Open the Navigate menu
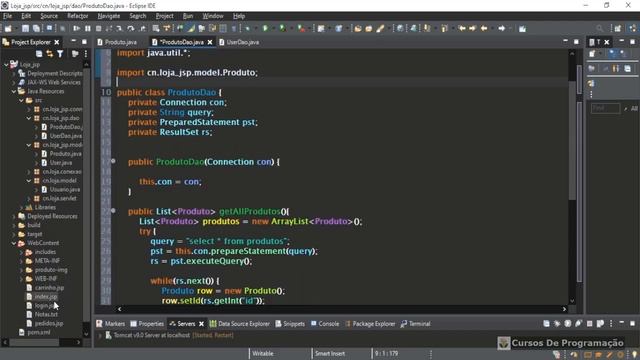 109,16
